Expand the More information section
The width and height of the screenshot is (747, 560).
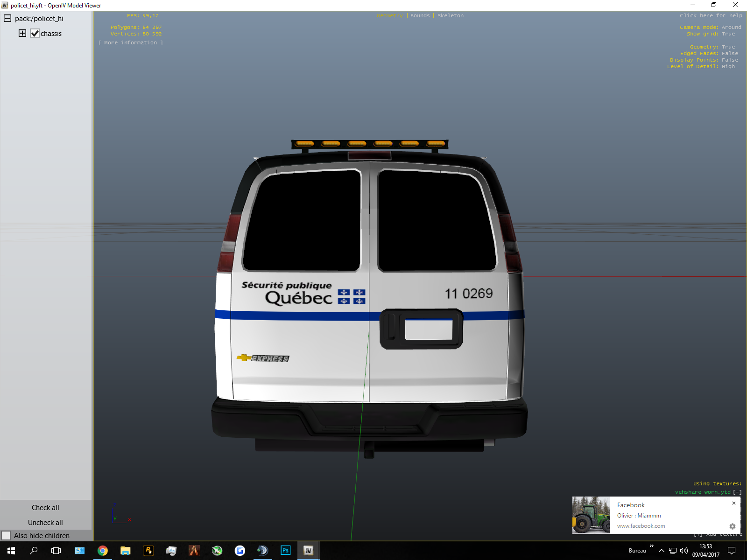pyautogui.click(x=131, y=43)
